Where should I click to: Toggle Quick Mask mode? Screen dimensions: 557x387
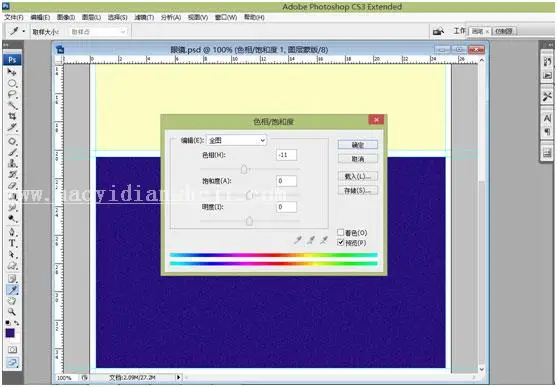[12, 350]
